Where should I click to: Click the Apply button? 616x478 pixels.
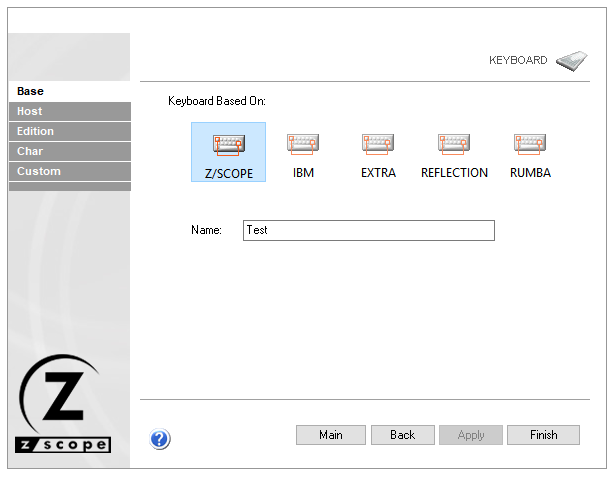point(471,435)
